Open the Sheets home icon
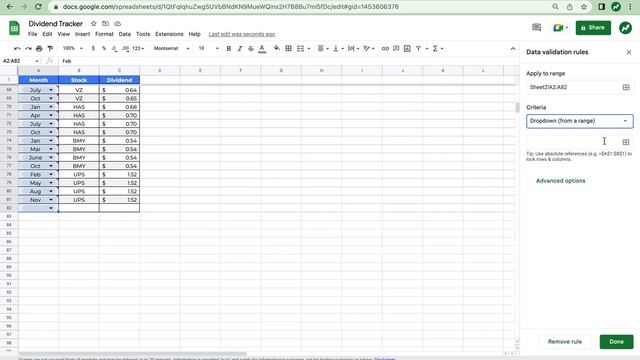 pos(14,28)
